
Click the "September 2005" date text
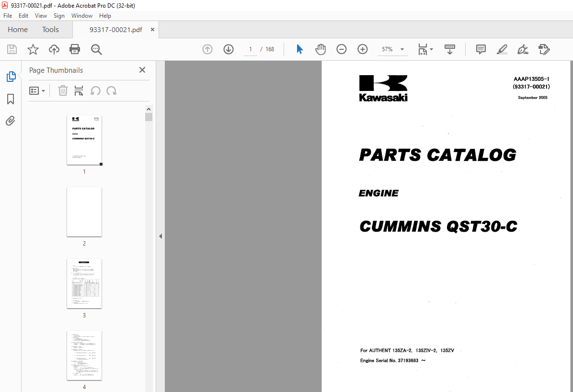click(x=533, y=98)
